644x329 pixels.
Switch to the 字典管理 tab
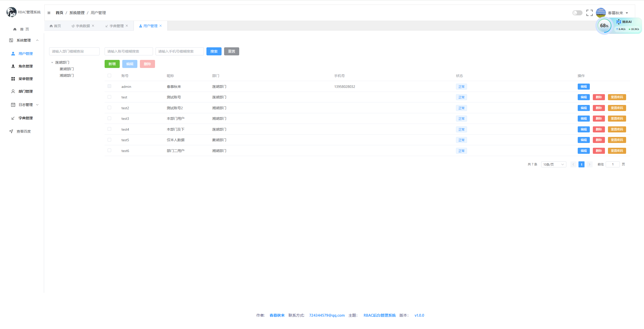[x=116, y=26]
